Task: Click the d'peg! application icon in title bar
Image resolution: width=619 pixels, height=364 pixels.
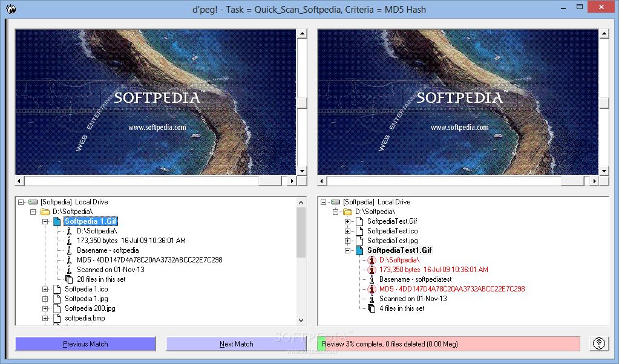Action: point(11,10)
